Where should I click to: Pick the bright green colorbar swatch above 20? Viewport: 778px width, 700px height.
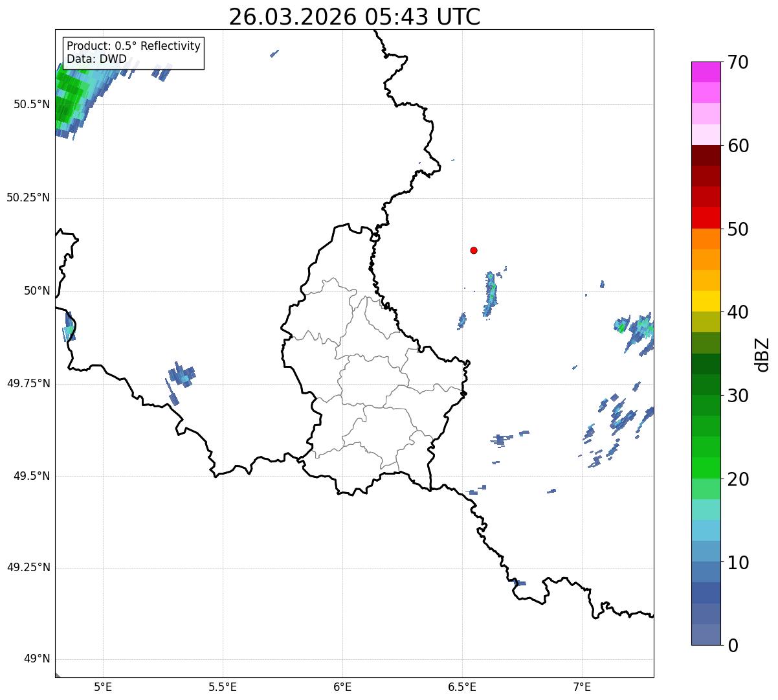pyautogui.click(x=706, y=468)
